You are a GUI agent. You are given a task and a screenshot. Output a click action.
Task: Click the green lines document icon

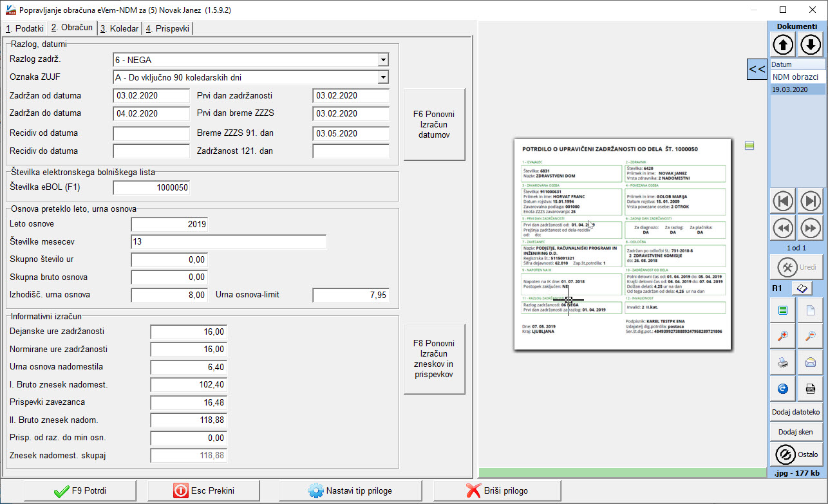pos(783,310)
